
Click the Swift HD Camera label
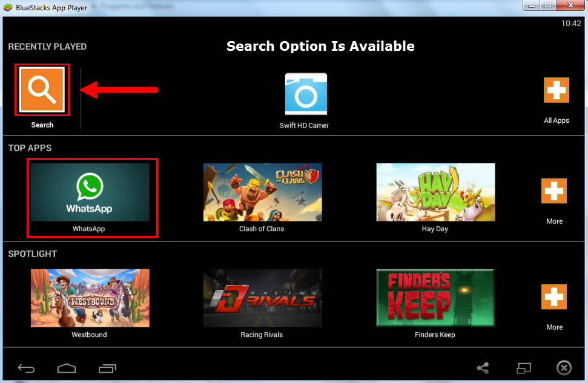coord(304,125)
